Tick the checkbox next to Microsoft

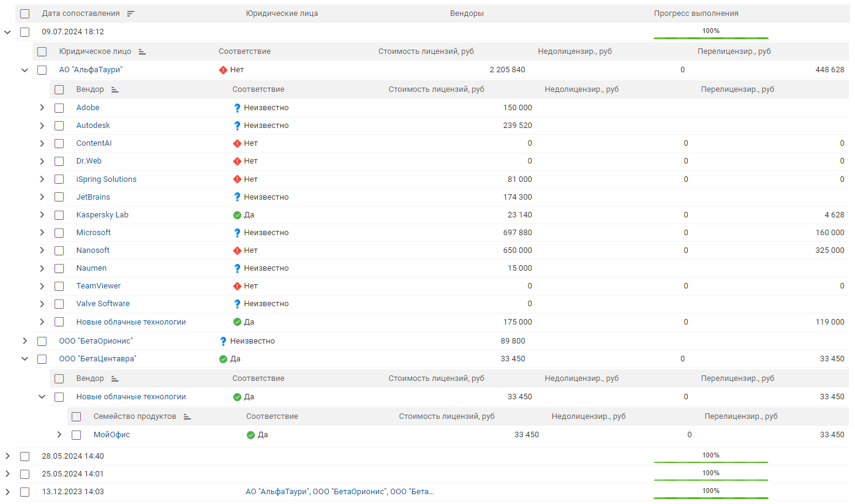(x=59, y=232)
